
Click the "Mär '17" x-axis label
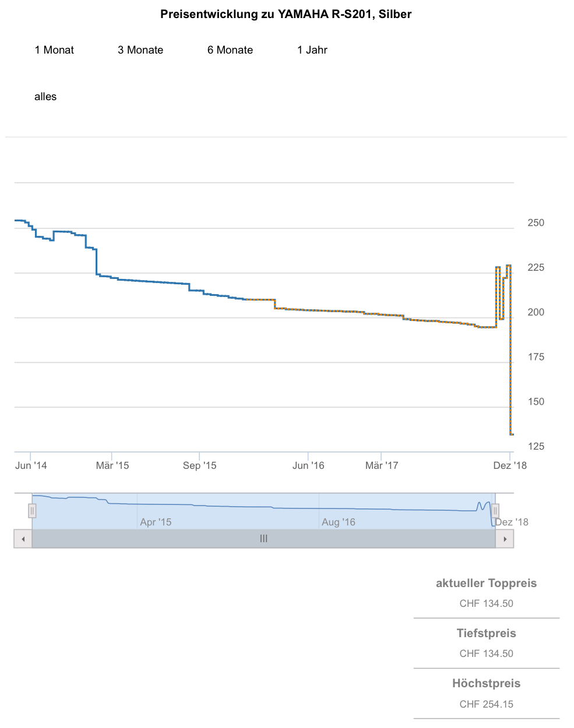[382, 465]
